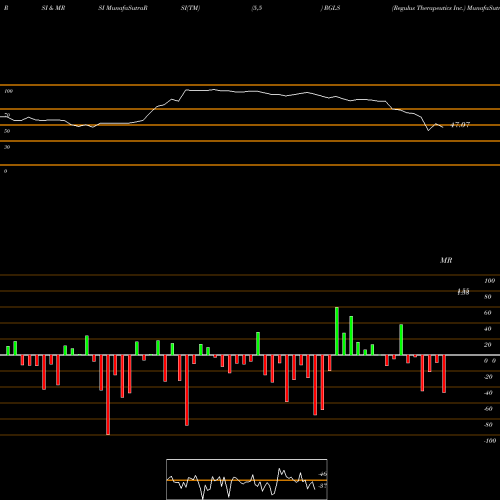
Task: Click the MR axis label 60
Action: [488, 313]
